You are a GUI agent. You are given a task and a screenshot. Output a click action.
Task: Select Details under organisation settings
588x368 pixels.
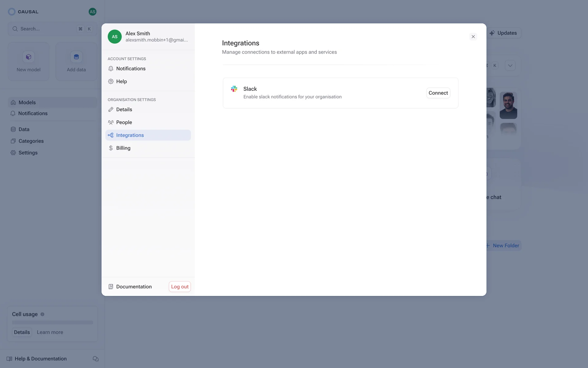pos(124,109)
